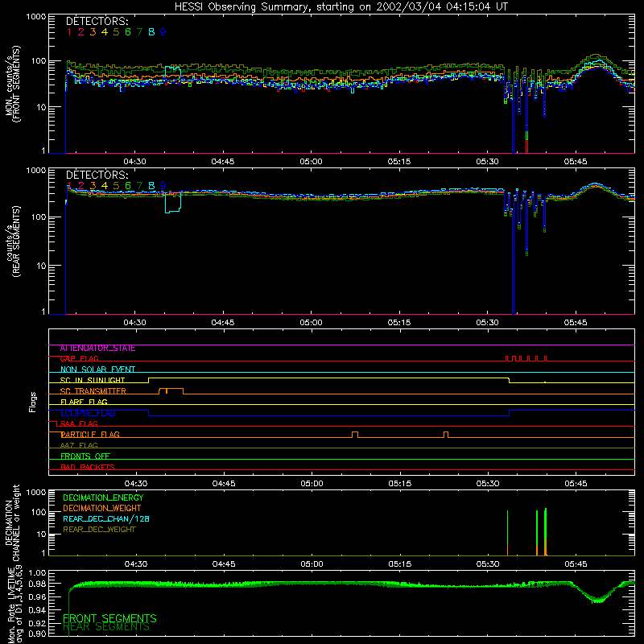Select yellow detector 4 in rear segments legend
This screenshot has width=644, height=644.
(105, 186)
